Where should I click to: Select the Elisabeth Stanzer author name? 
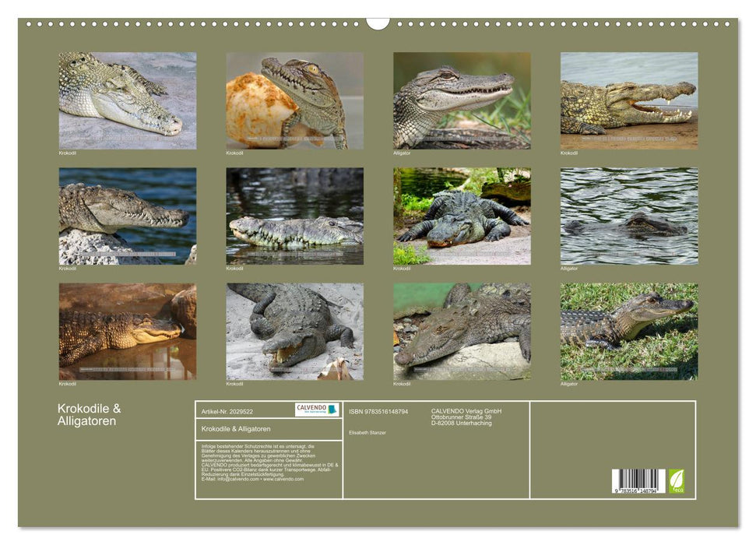click(369, 432)
